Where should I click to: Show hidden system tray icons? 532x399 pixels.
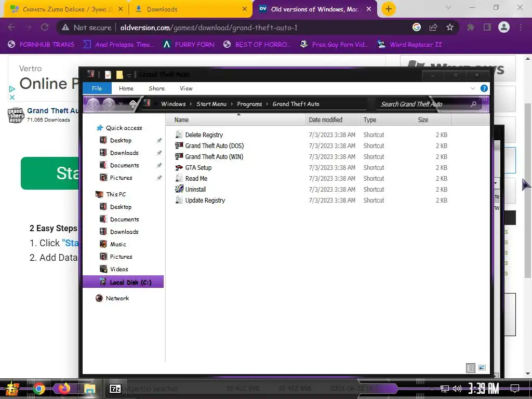pos(432,389)
